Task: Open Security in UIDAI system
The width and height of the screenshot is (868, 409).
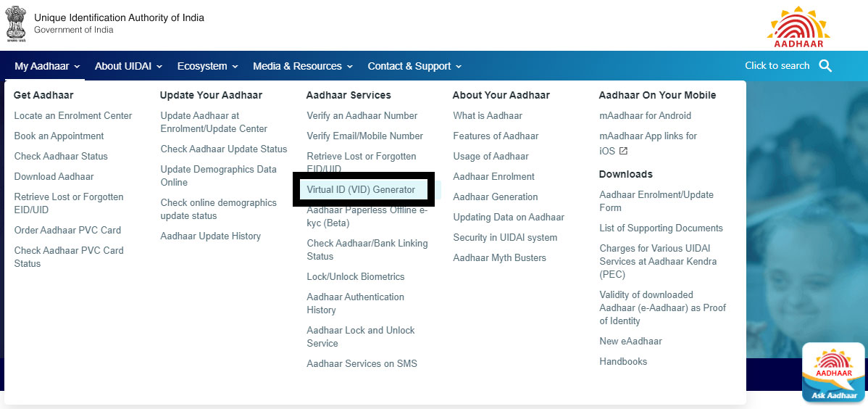Action: click(x=505, y=238)
